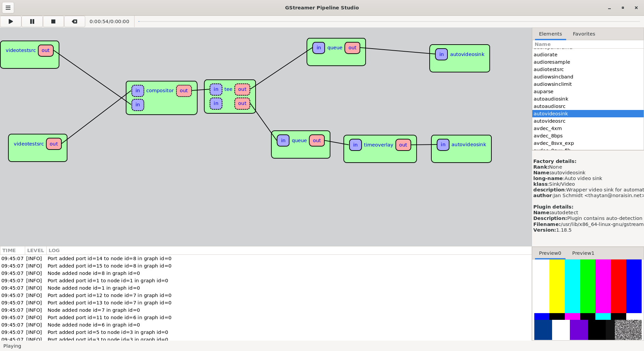Click tee's lower out port
This screenshot has height=351, width=644.
(242, 104)
